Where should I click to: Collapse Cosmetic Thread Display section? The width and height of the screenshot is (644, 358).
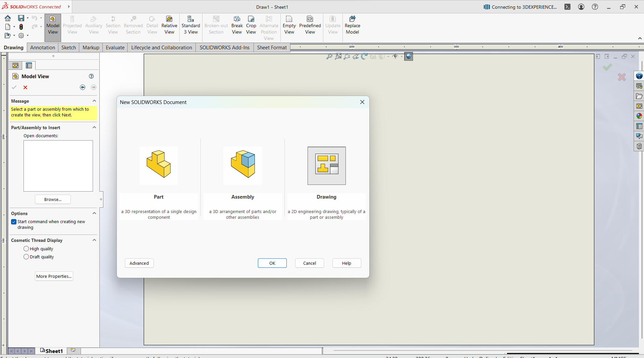(94, 240)
